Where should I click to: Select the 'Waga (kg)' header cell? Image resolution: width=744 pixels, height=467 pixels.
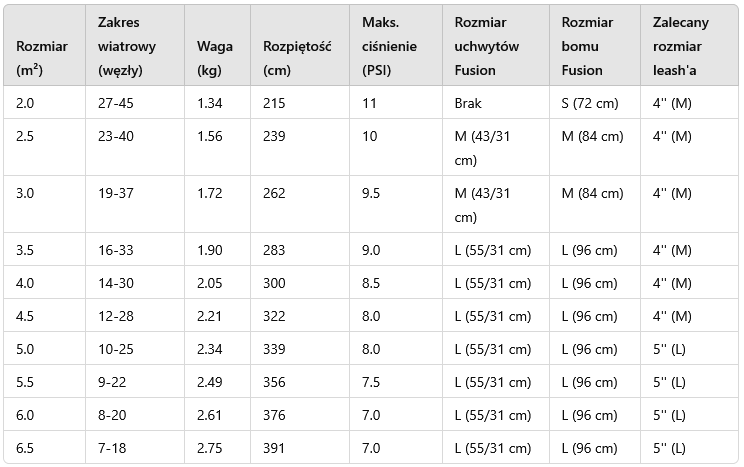coord(215,58)
